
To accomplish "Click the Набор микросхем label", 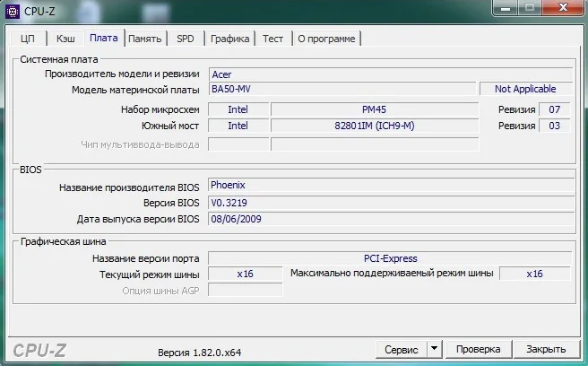I will [160, 109].
